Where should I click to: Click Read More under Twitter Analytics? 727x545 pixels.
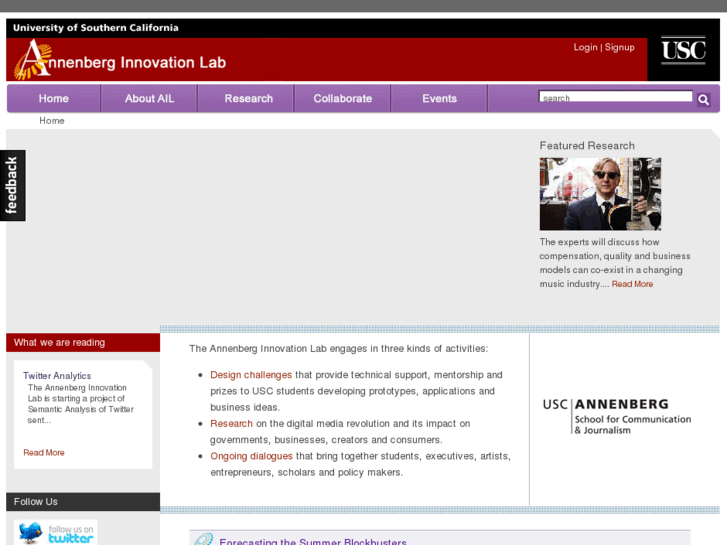tap(44, 453)
